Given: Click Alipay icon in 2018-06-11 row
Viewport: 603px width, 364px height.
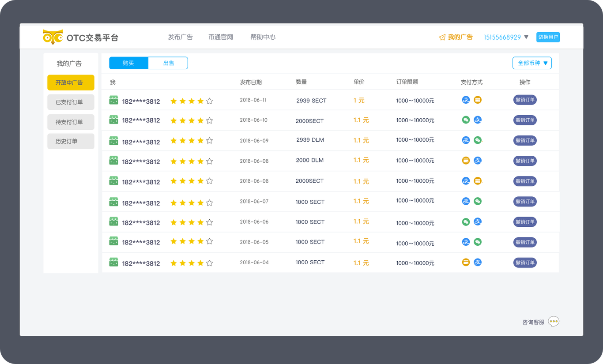Looking at the screenshot, I should (x=466, y=100).
